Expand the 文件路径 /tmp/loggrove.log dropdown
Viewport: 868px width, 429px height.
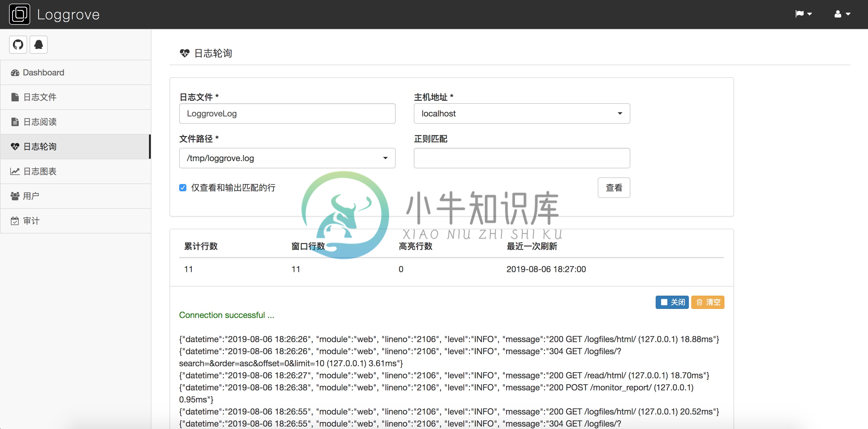[x=287, y=158]
